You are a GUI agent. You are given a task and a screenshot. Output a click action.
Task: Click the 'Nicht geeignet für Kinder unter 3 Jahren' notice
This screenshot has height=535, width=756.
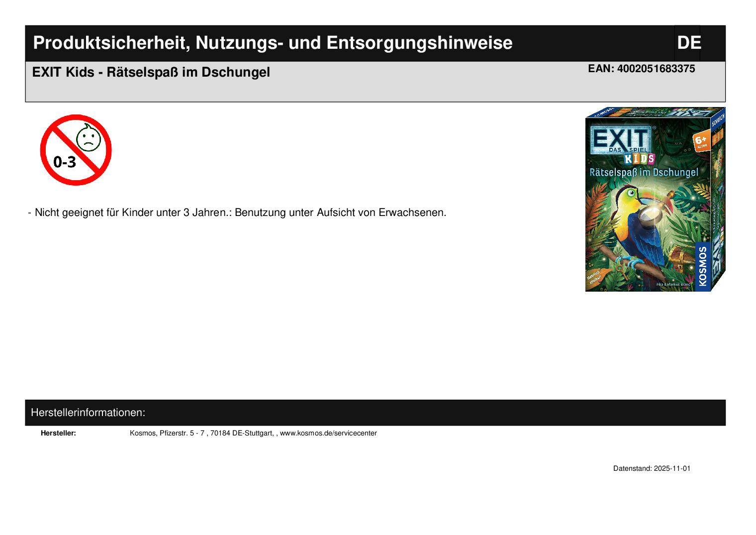(x=240, y=213)
